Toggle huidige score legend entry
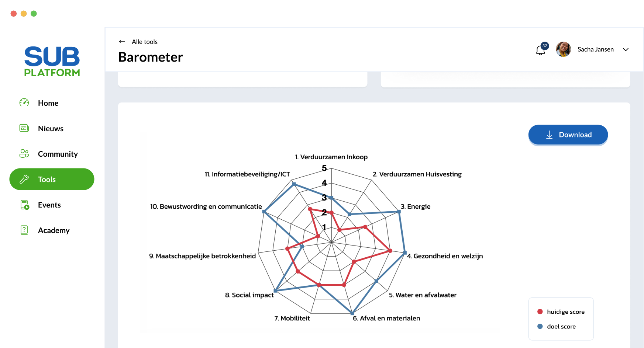 (x=561, y=312)
